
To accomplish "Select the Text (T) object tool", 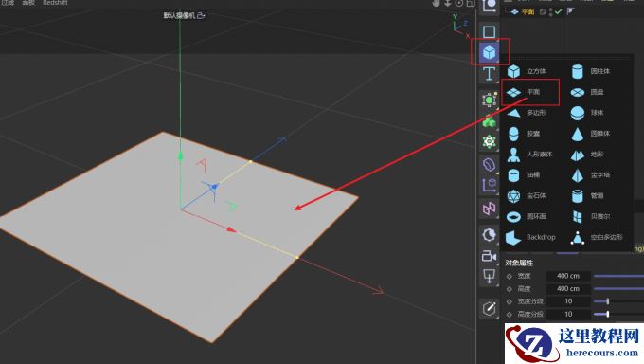I will (x=490, y=74).
